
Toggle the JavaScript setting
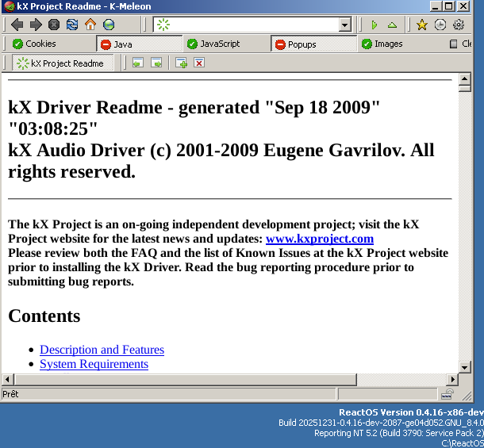pyautogui.click(x=213, y=44)
